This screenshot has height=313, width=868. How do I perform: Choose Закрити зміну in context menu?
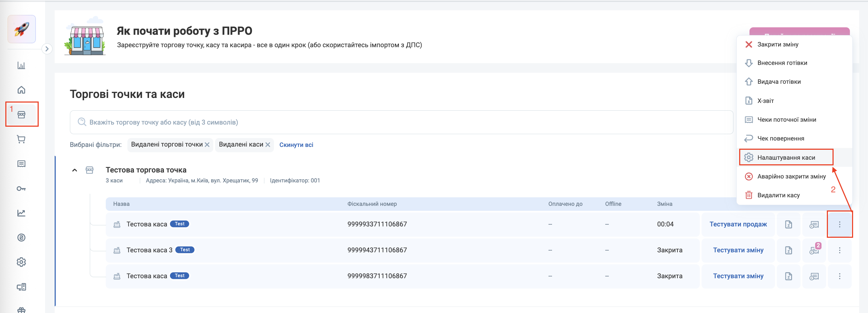[x=778, y=44]
